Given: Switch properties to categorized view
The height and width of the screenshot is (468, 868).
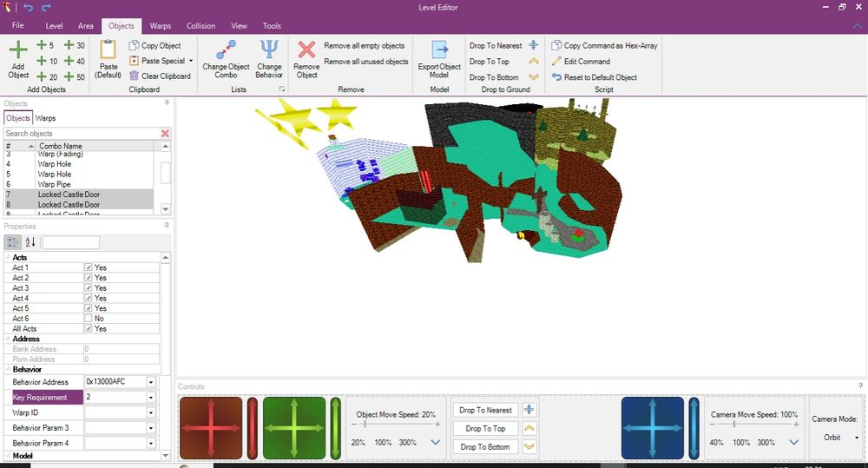Looking at the screenshot, I should (12, 242).
